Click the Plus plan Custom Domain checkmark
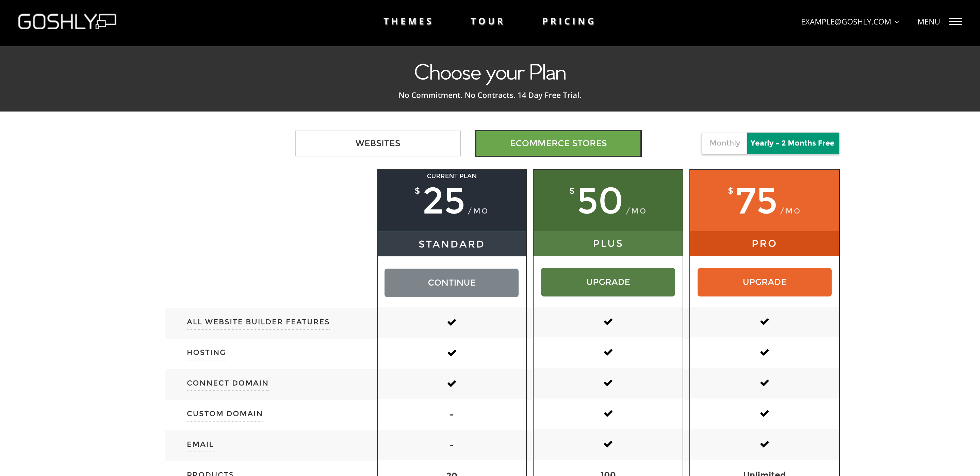The width and height of the screenshot is (980, 476). pos(608,413)
